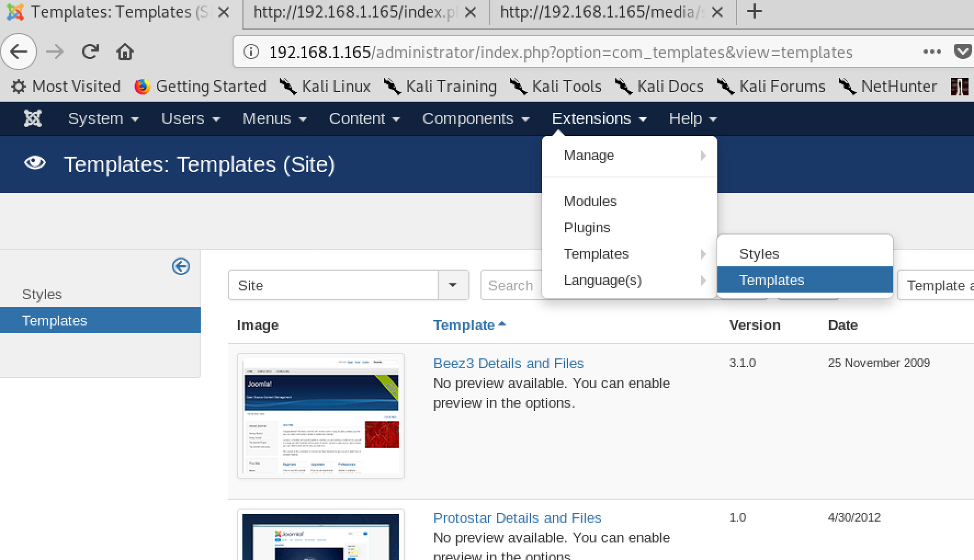
Task: Click the Joomla logo in admin menu
Action: click(33, 118)
